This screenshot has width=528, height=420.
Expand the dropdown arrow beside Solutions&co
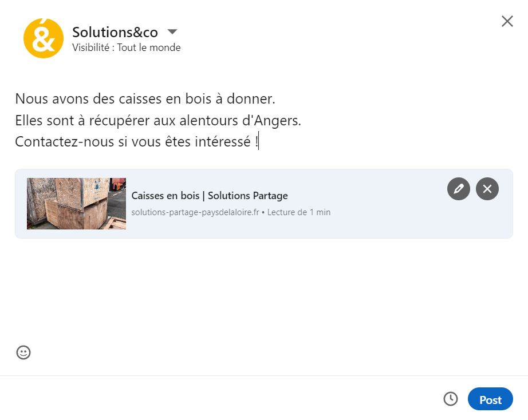(x=172, y=31)
